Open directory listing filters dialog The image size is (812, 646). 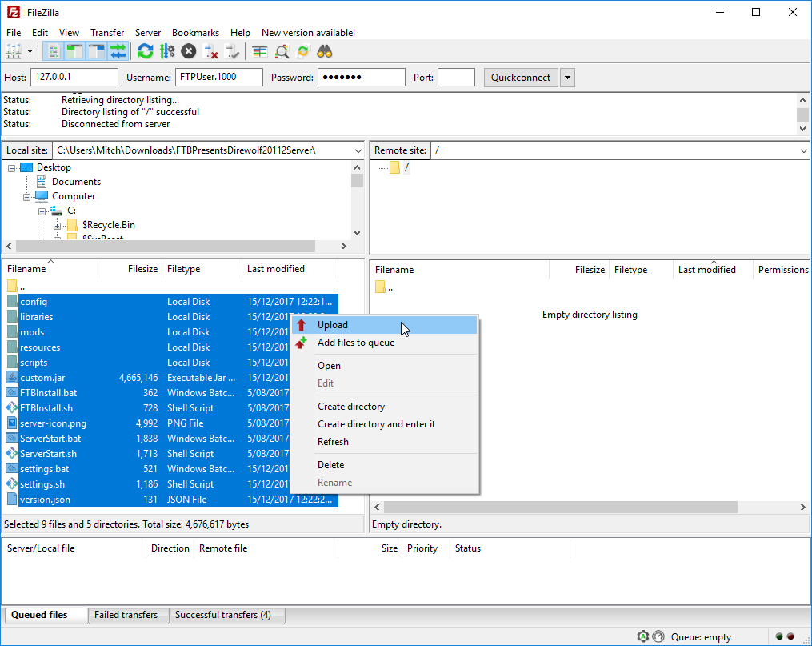click(259, 51)
